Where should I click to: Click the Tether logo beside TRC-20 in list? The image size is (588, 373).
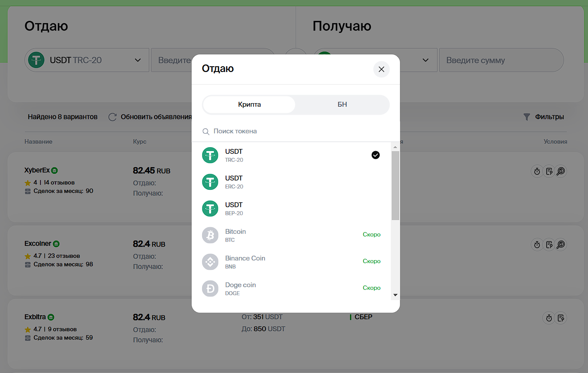pos(210,155)
